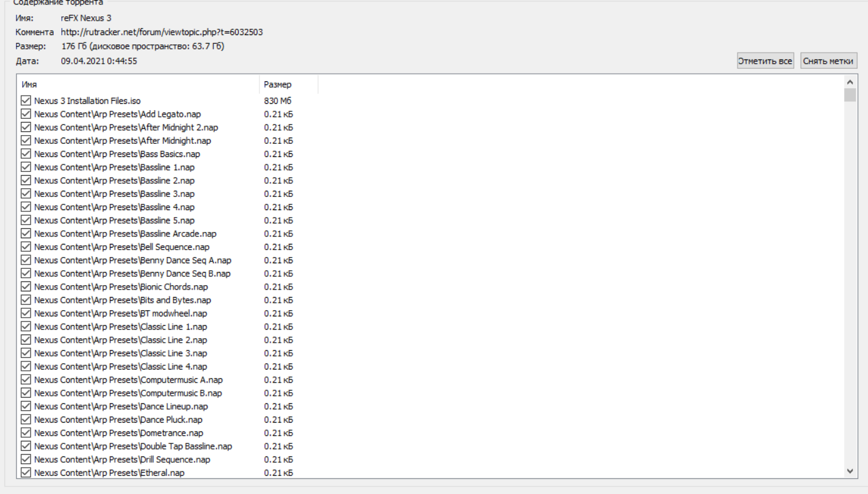
Task: Click the 'Отметить все' button
Action: [x=765, y=61]
